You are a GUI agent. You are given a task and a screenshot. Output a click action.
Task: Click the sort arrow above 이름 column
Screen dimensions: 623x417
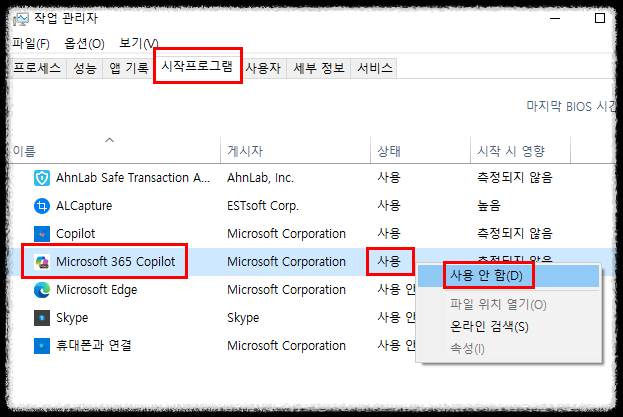click(x=109, y=140)
